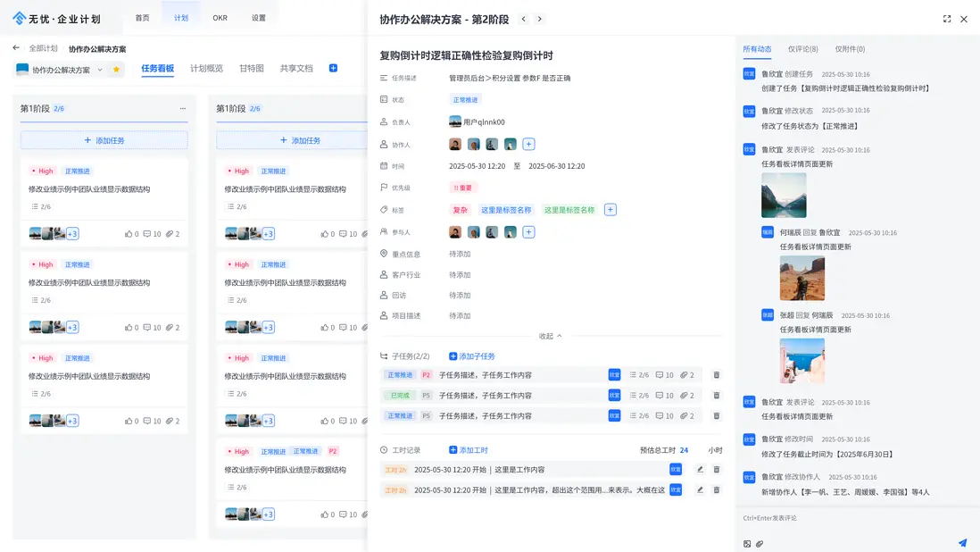This screenshot has width=980, height=552.
Task: Open assignee avatar on second 工时 record
Action: coord(676,490)
